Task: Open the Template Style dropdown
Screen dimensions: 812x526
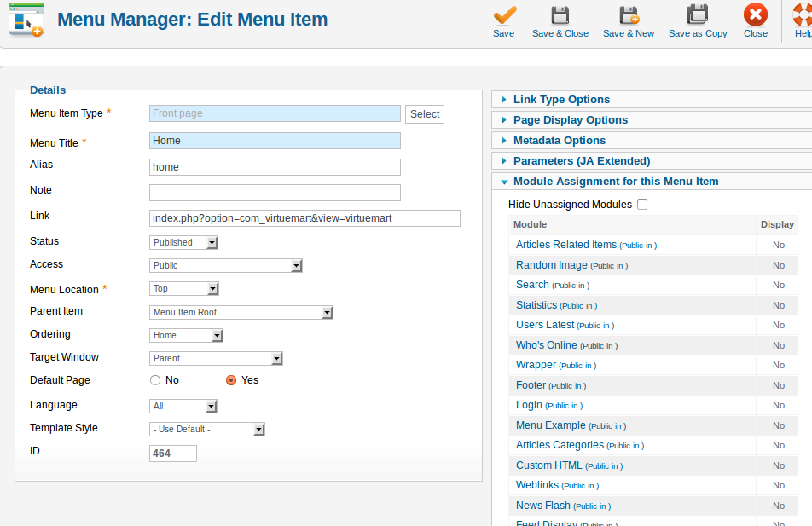Action: tap(207, 430)
